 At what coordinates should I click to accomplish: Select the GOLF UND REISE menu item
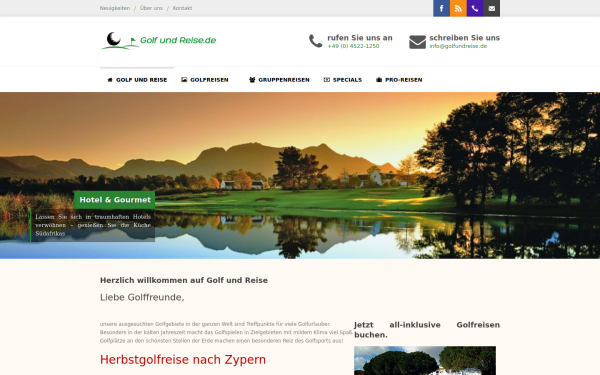click(137, 80)
